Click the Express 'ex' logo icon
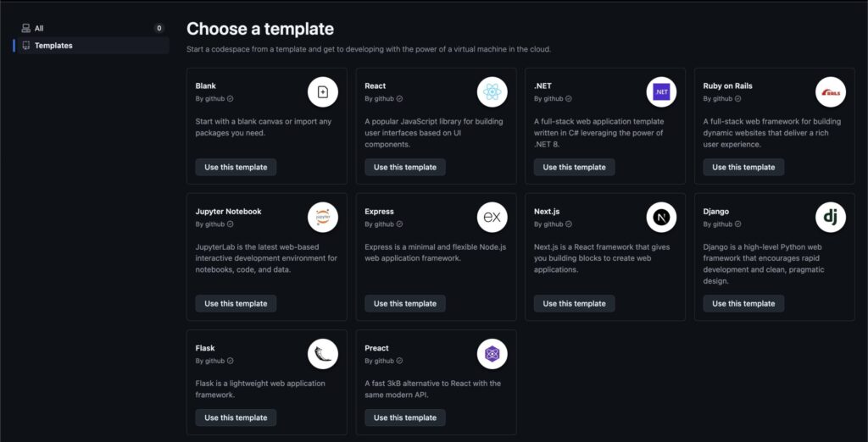Image resolution: width=868 pixels, height=442 pixels. tap(492, 218)
